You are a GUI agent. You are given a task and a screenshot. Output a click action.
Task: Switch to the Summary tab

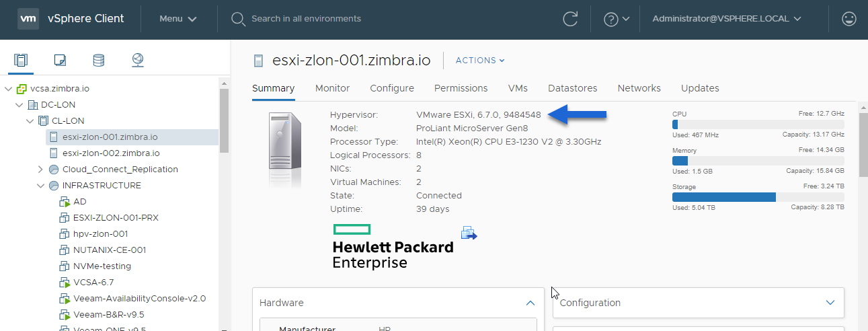273,88
